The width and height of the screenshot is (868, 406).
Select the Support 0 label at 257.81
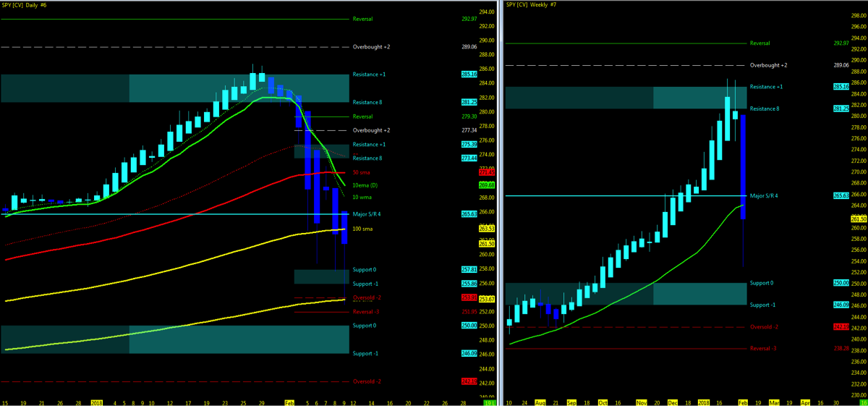coord(365,269)
